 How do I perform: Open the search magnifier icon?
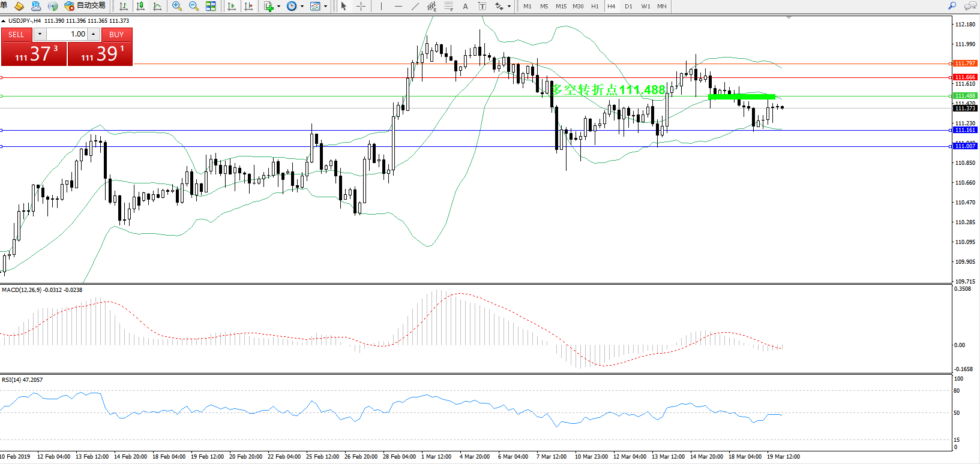tap(952, 6)
